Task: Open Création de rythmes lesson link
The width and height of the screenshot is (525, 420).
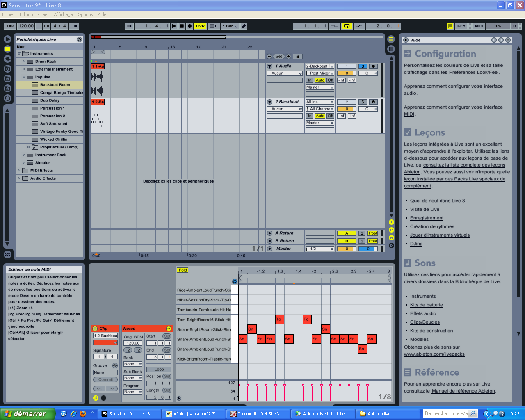Action: click(432, 226)
